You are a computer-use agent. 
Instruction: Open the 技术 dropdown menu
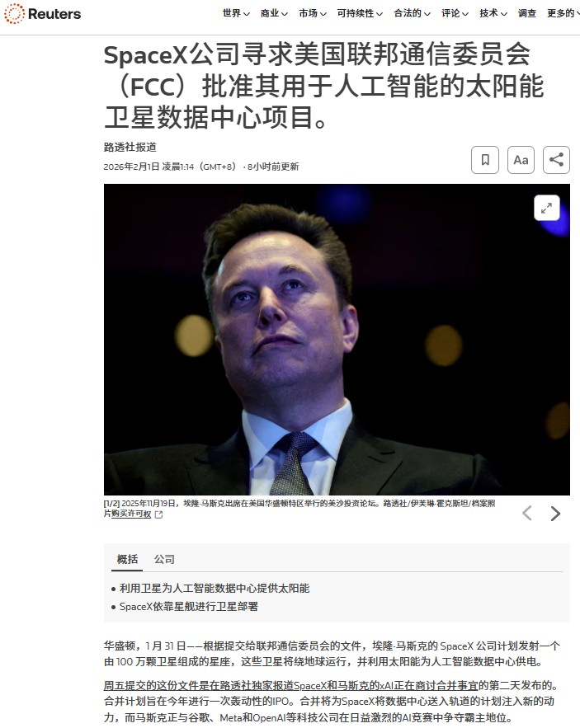[x=493, y=13]
